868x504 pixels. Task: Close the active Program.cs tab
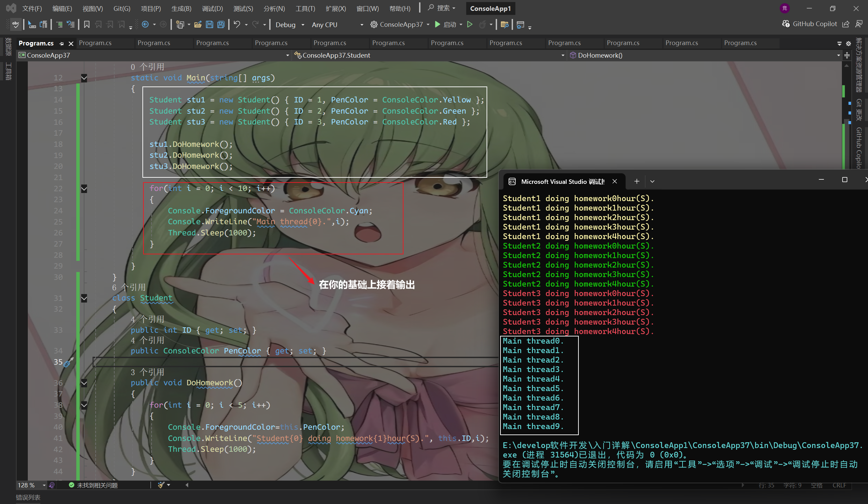tap(71, 43)
